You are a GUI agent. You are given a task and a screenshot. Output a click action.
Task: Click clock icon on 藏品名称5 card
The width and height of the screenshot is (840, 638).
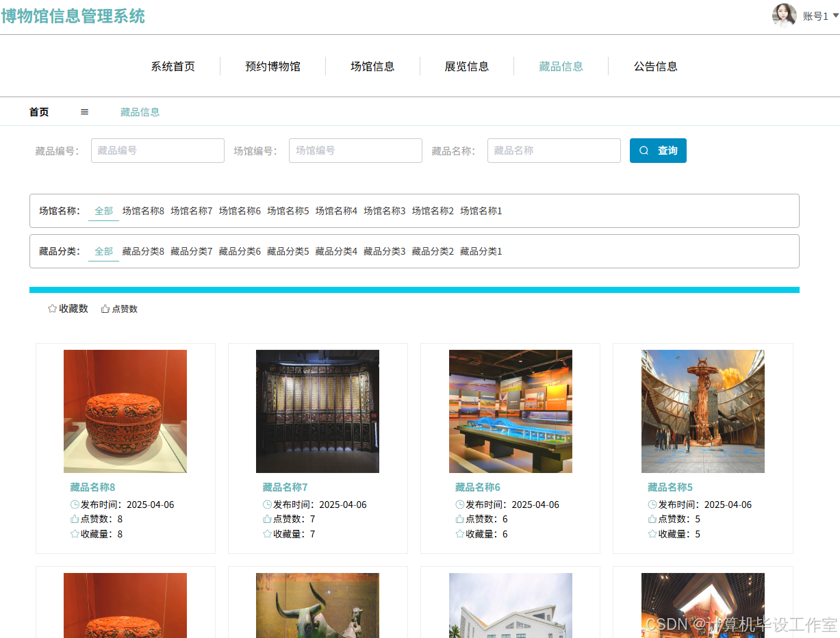point(652,505)
